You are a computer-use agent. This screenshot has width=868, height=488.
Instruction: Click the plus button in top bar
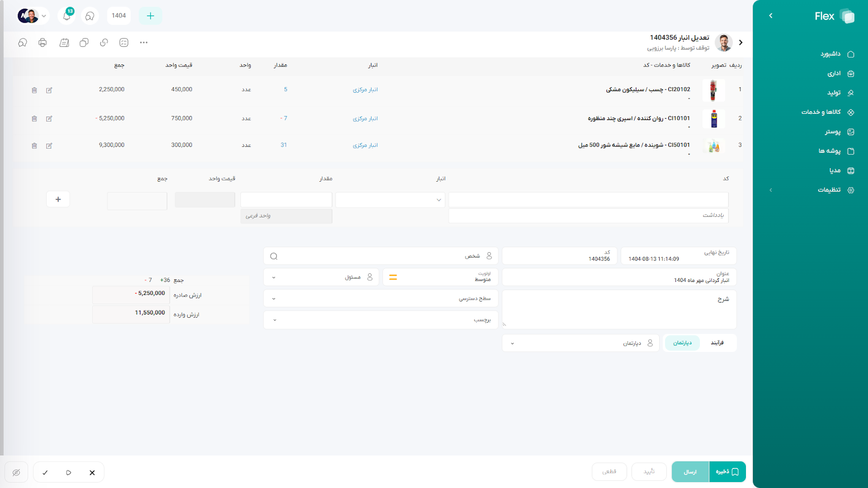coord(150,16)
